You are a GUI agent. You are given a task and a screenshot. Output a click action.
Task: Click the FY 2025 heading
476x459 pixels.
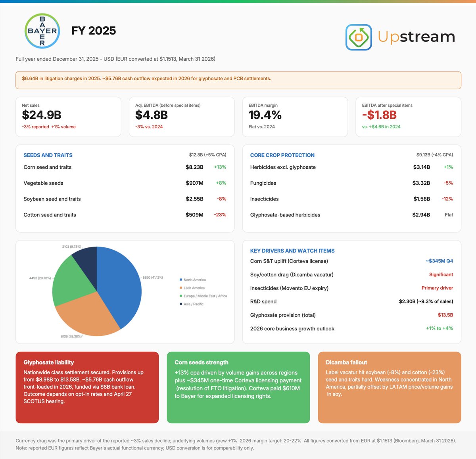[x=94, y=31]
